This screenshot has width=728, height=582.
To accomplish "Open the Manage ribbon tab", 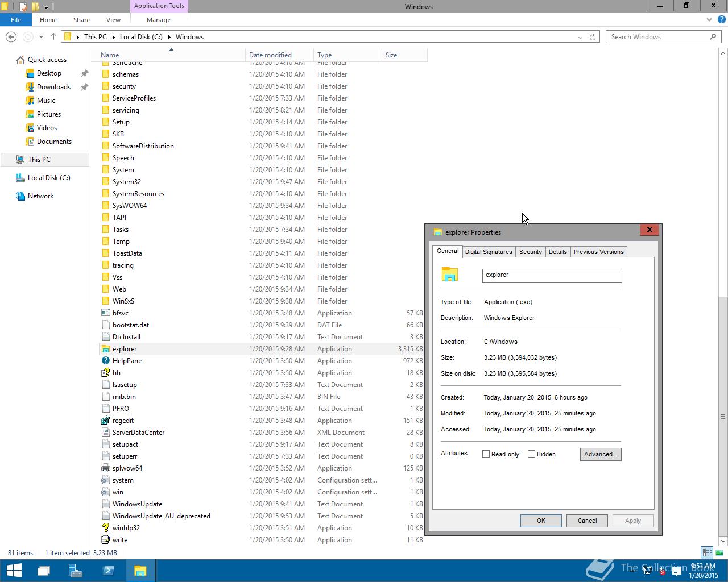I will pyautogui.click(x=159, y=20).
